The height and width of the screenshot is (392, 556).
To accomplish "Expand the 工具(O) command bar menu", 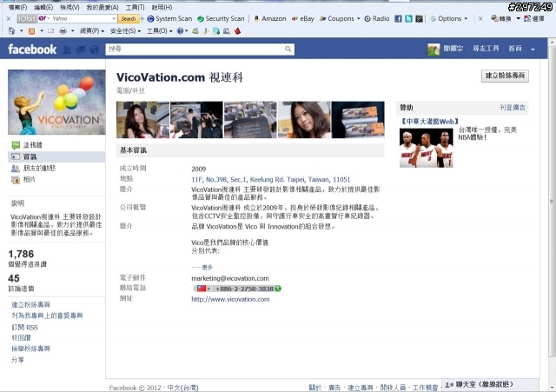I will coord(160,31).
